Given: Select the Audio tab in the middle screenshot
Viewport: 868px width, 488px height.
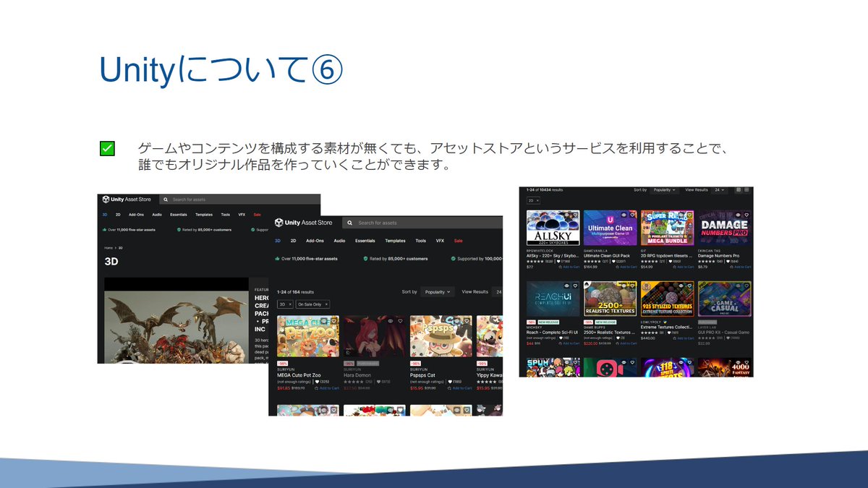Looking at the screenshot, I should (339, 241).
